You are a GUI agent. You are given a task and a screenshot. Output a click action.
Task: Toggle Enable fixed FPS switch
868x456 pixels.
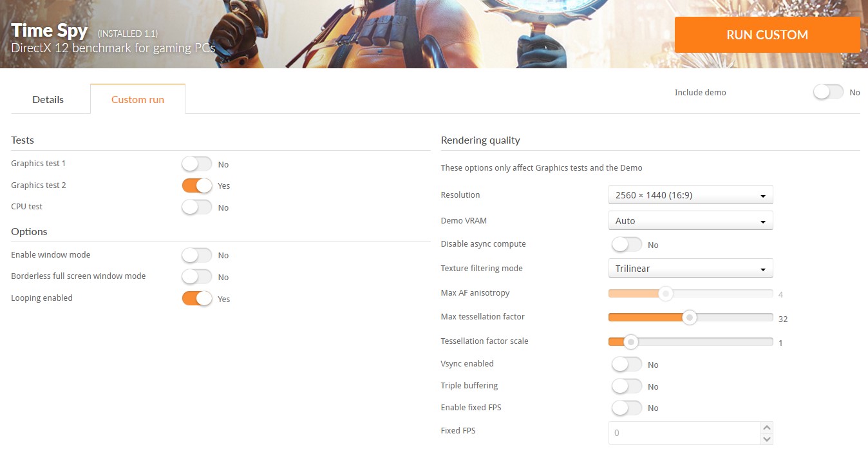pos(627,408)
